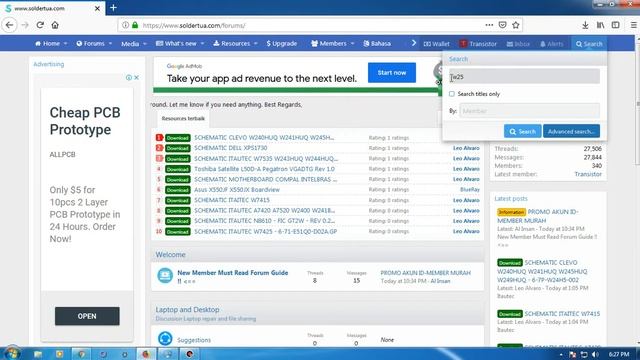Open the Welcome category heading
Screen dimensions: 640x360
170,254
